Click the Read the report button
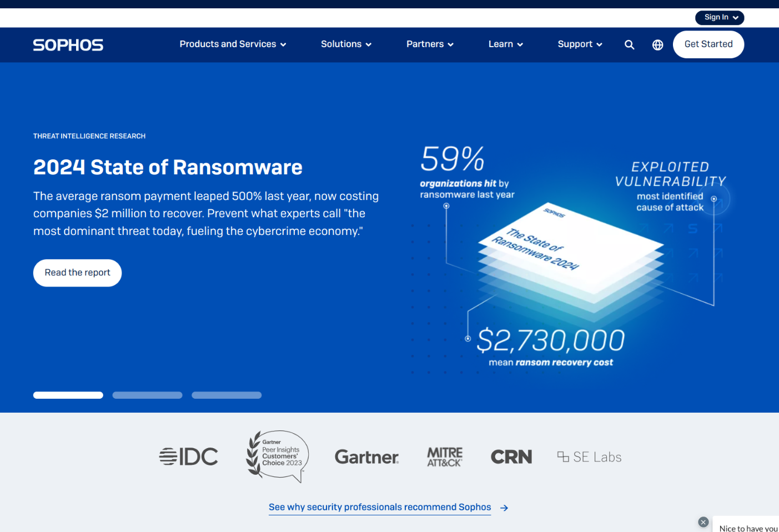This screenshot has height=532, width=779. coord(77,273)
